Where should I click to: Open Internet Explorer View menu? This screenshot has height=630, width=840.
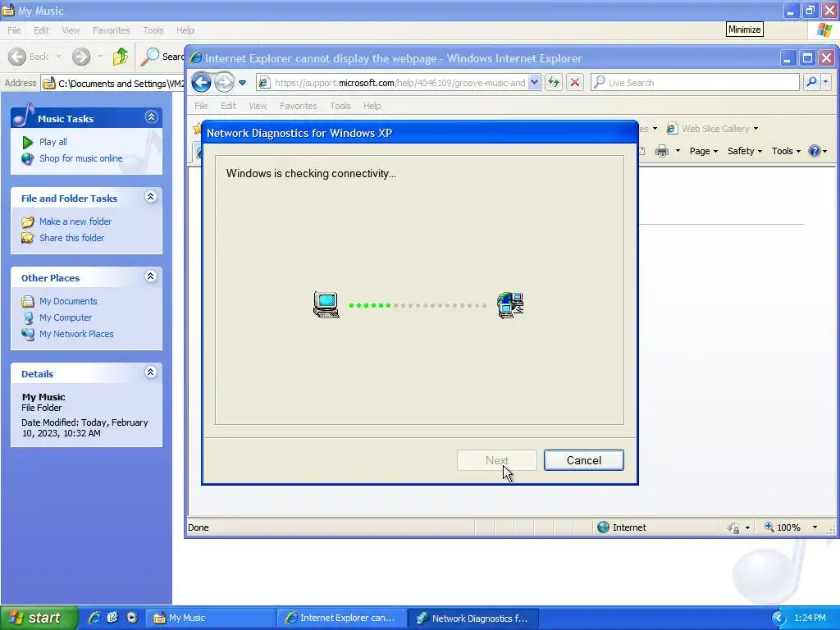[258, 106]
